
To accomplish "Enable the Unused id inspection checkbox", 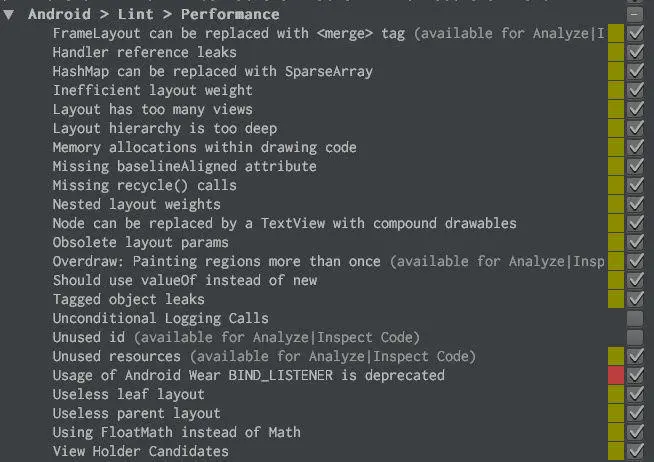I will [x=634, y=338].
